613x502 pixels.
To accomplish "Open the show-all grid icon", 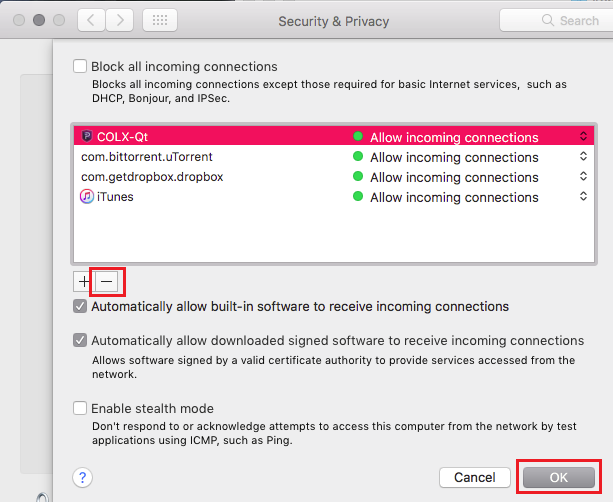I will (x=160, y=20).
